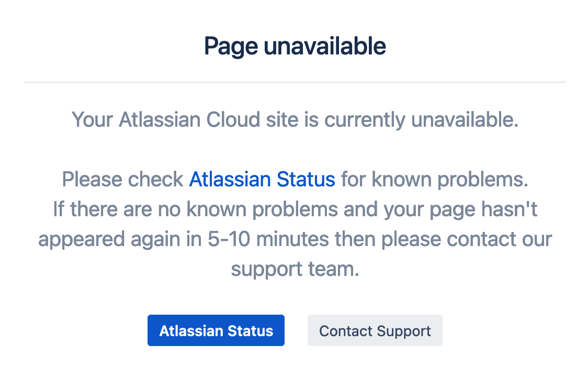Click the text 'for known problems.'
Viewport: 588px width, 378px height.
tap(434, 180)
